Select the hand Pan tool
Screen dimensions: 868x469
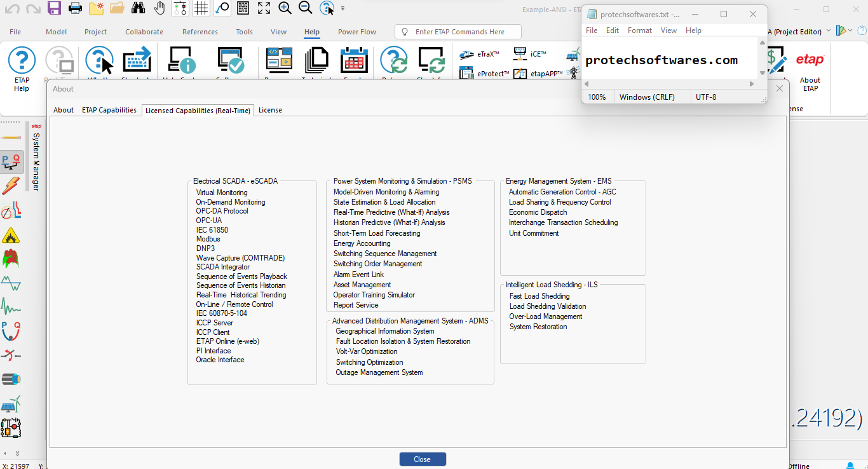(159, 8)
